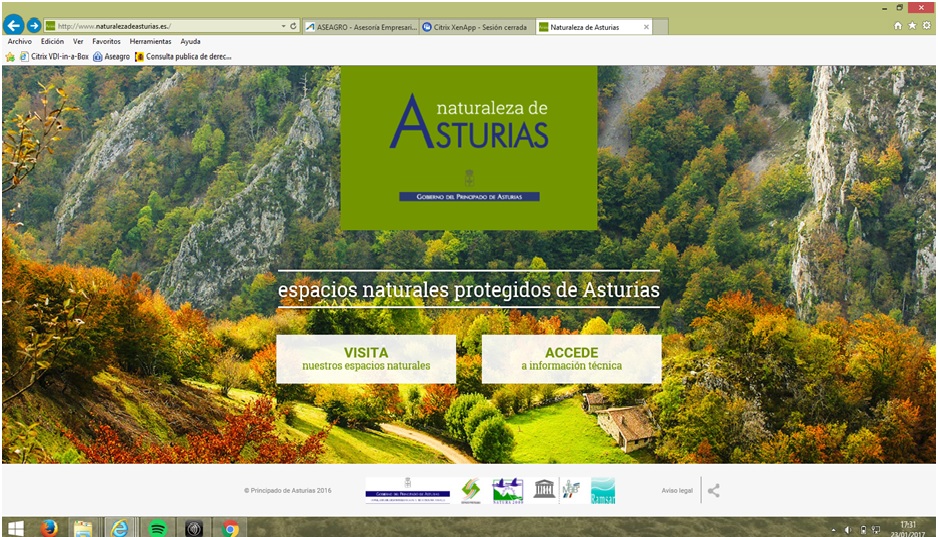Show hidden system tray icons arrow

(x=834, y=530)
